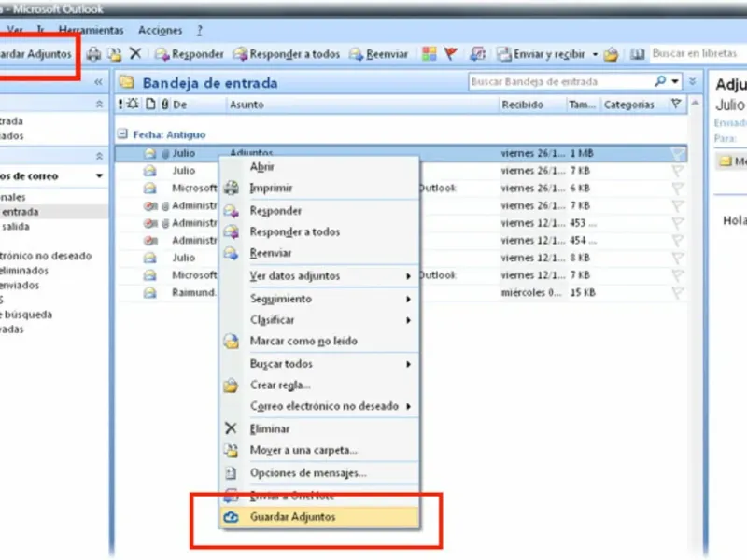747x560 pixels.
Task: Click the flag status column header icon
Action: (x=676, y=104)
